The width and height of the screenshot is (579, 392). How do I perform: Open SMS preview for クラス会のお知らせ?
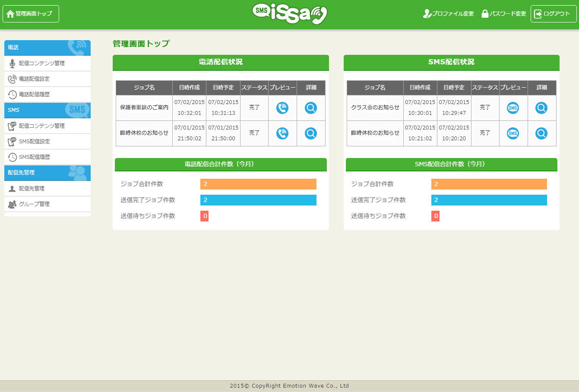[513, 108]
